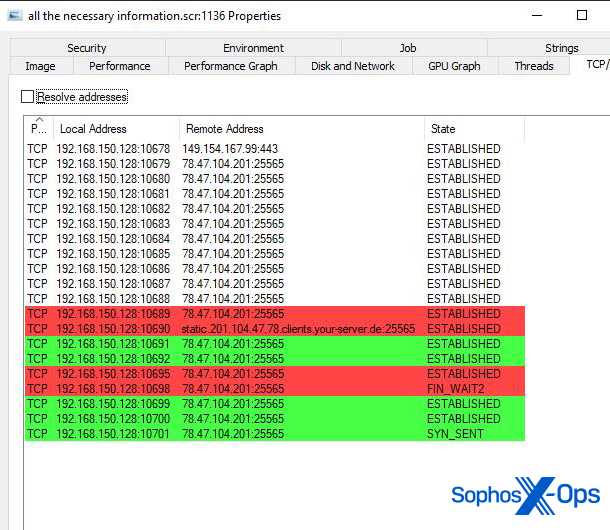The image size is (610, 530).
Task: Maximize the Properties window
Action: [x=582, y=16]
